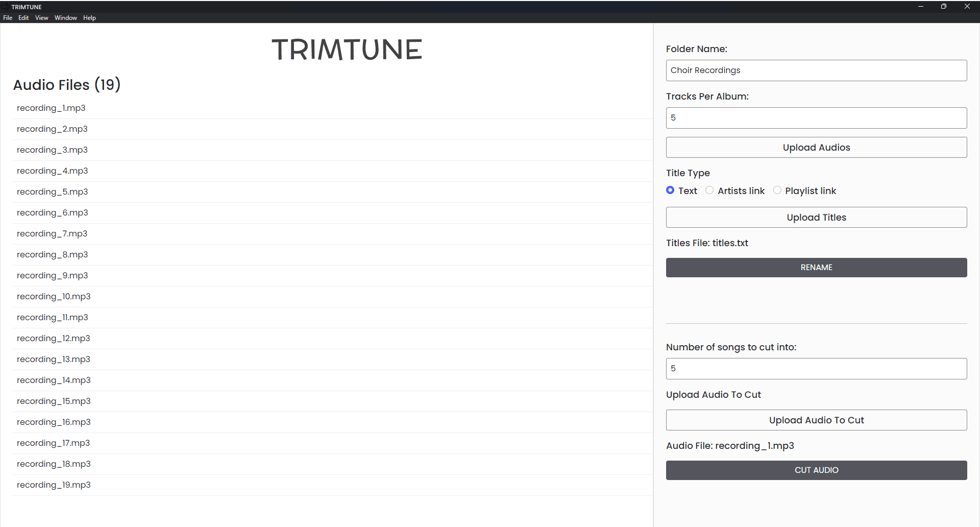The width and height of the screenshot is (980, 527).
Task: Open the Edit menu
Action: pos(23,18)
